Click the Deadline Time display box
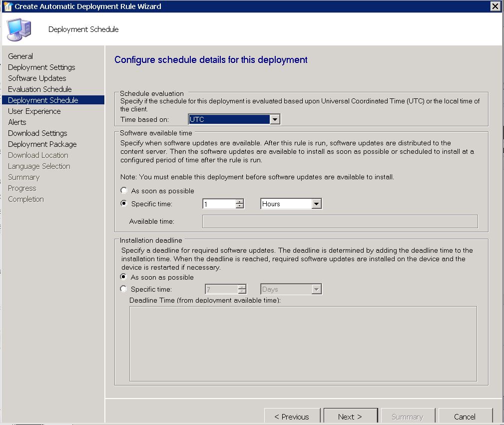 303,344
